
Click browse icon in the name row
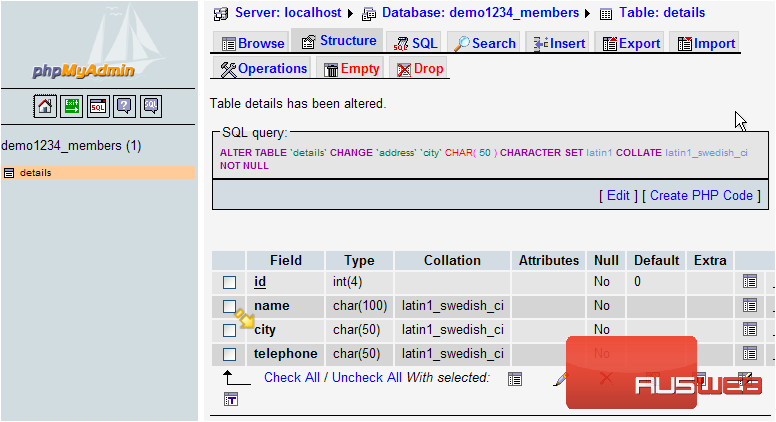[750, 306]
